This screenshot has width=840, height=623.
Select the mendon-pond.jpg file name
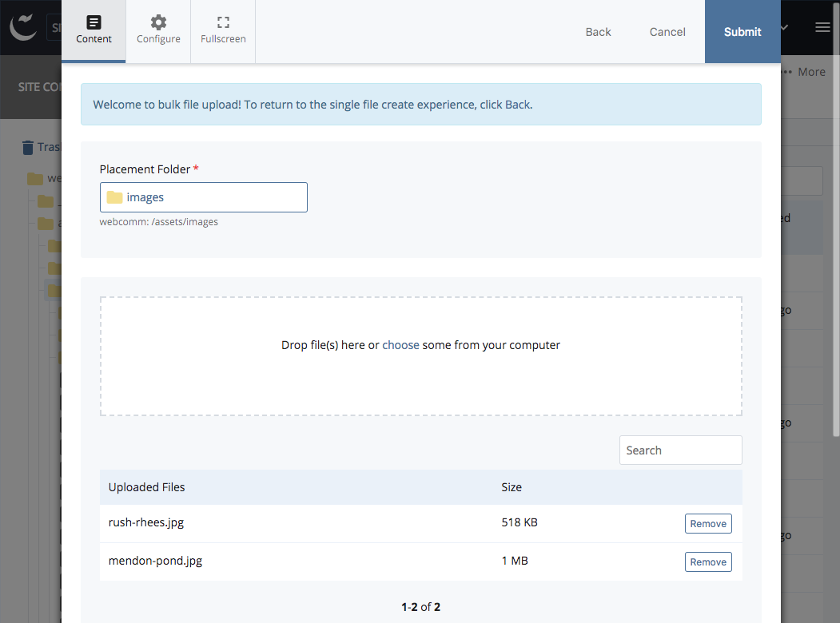155,561
